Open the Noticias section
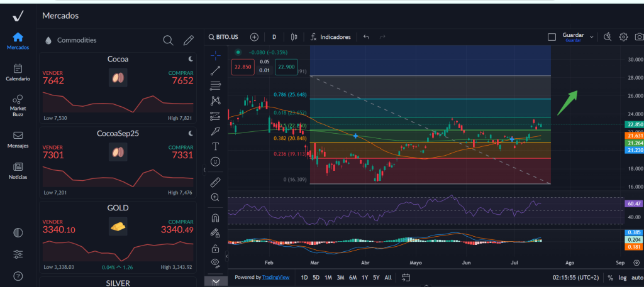This screenshot has width=644, height=287. pyautogui.click(x=18, y=171)
